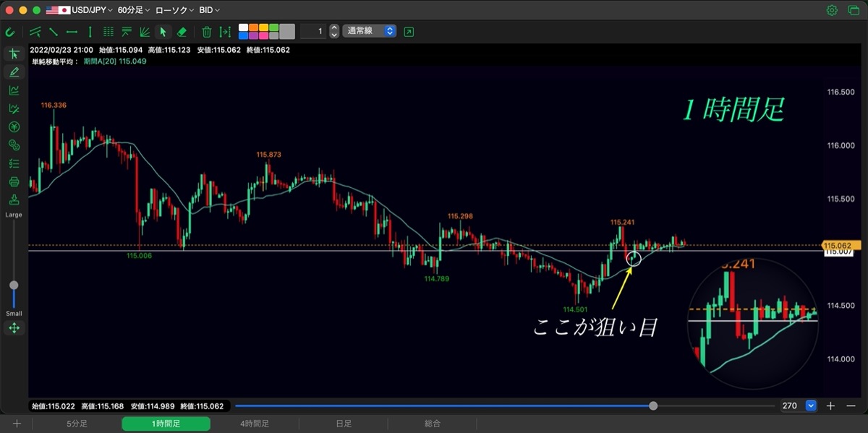Screen dimensions: 868x433
Task: Open the print icon in sidebar
Action: (x=14, y=181)
